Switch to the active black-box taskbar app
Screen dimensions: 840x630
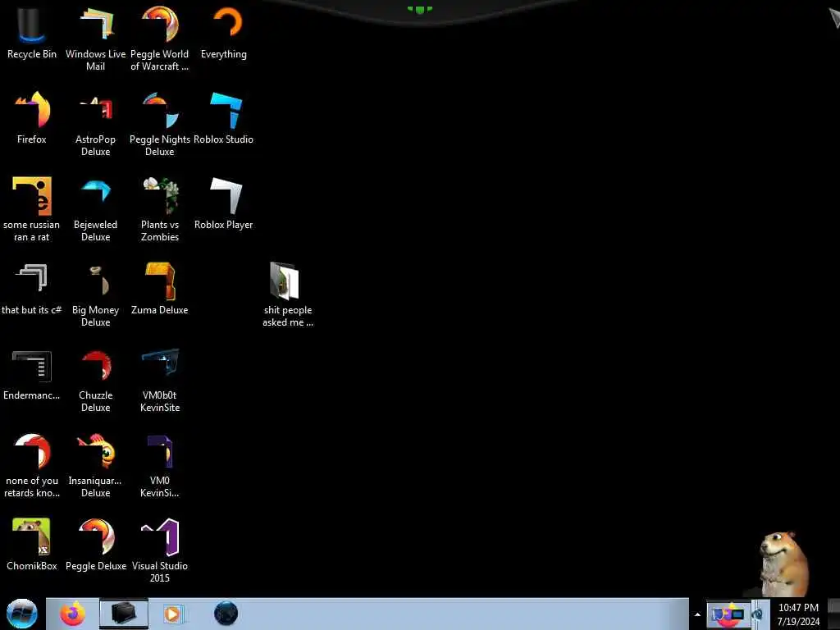pyautogui.click(x=123, y=614)
